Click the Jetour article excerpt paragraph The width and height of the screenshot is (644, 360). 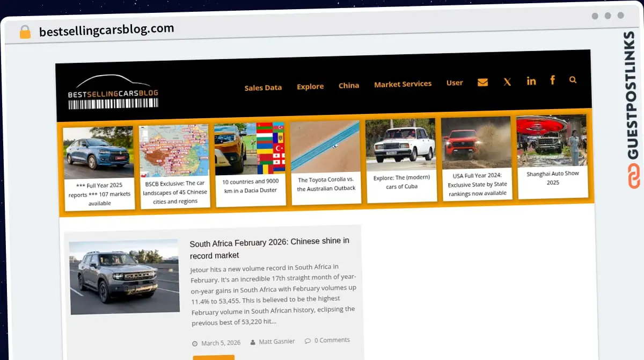point(273,294)
